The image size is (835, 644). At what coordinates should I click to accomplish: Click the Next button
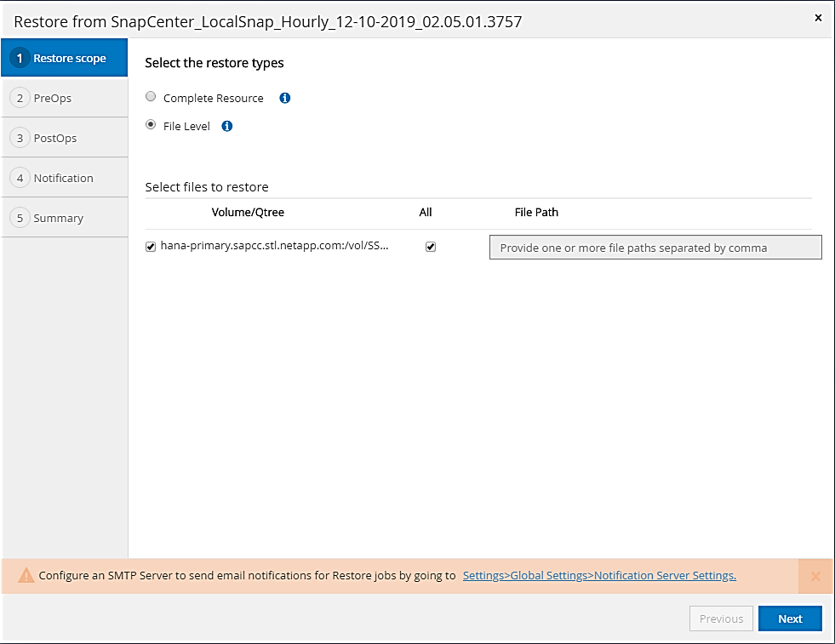(790, 618)
